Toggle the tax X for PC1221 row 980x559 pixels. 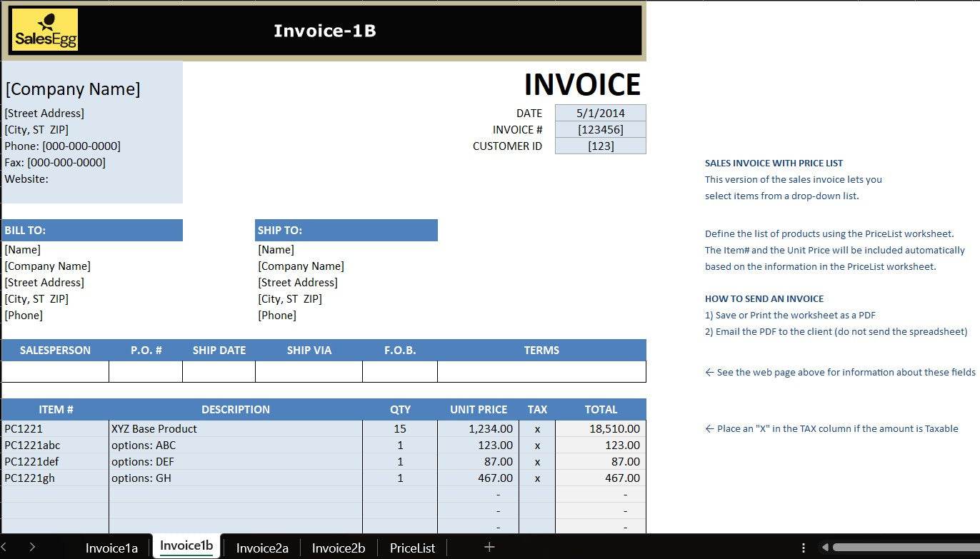[x=537, y=428]
